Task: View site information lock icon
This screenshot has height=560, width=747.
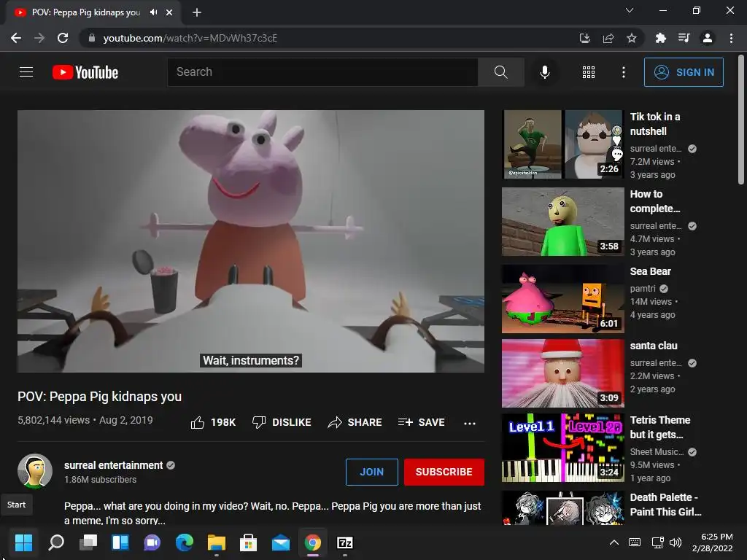Action: pyautogui.click(x=92, y=38)
